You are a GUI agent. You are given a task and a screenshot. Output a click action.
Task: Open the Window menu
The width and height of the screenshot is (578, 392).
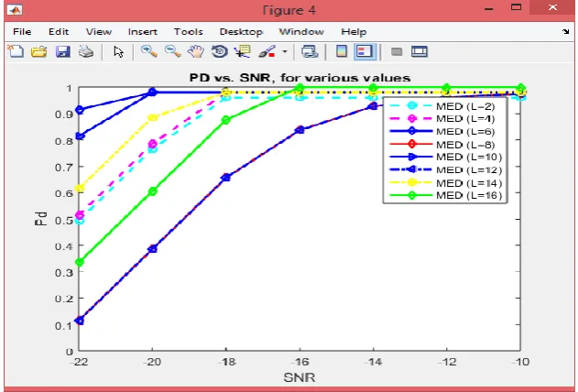click(x=301, y=32)
